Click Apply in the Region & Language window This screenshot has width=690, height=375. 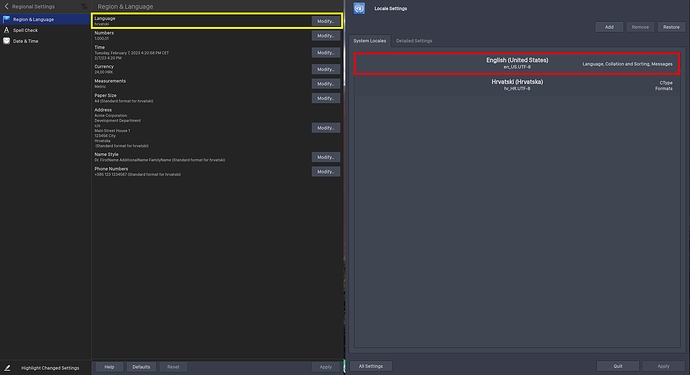[x=326, y=367]
